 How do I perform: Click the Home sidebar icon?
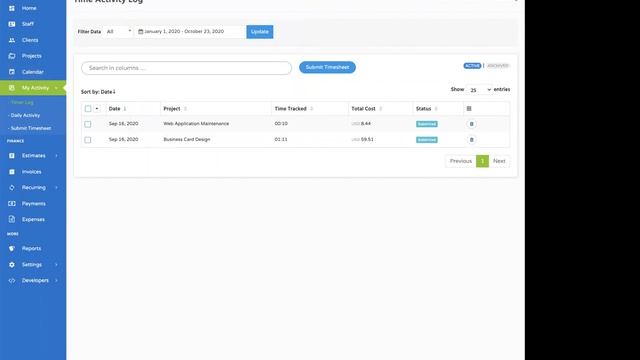(12, 8)
